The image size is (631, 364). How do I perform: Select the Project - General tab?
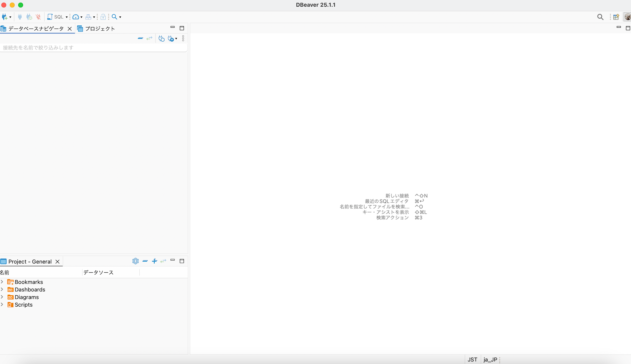pos(30,262)
